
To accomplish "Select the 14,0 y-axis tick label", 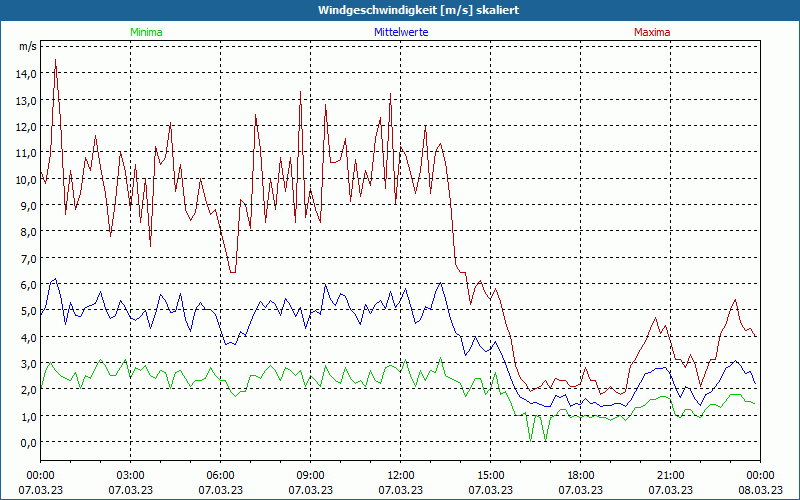I will (25, 73).
